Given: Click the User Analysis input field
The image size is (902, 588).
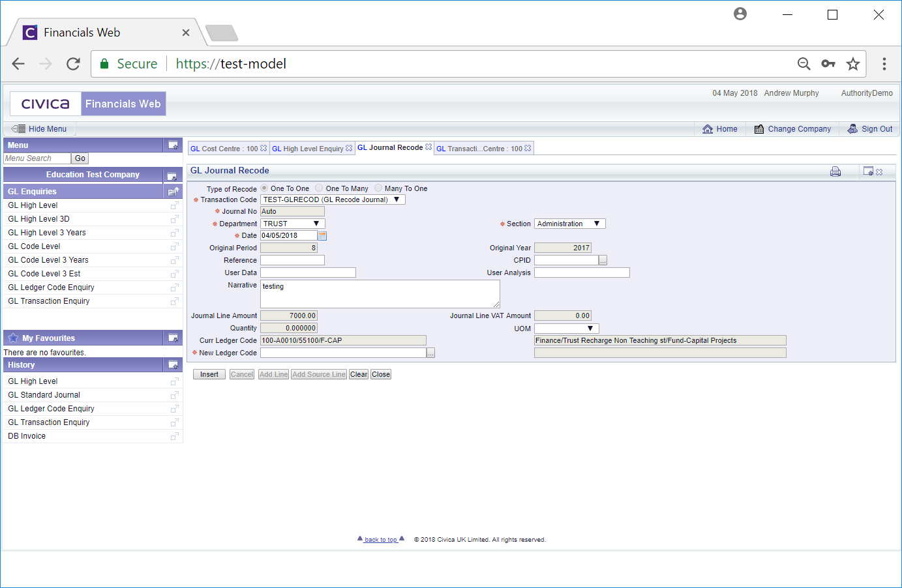Looking at the screenshot, I should pos(582,272).
